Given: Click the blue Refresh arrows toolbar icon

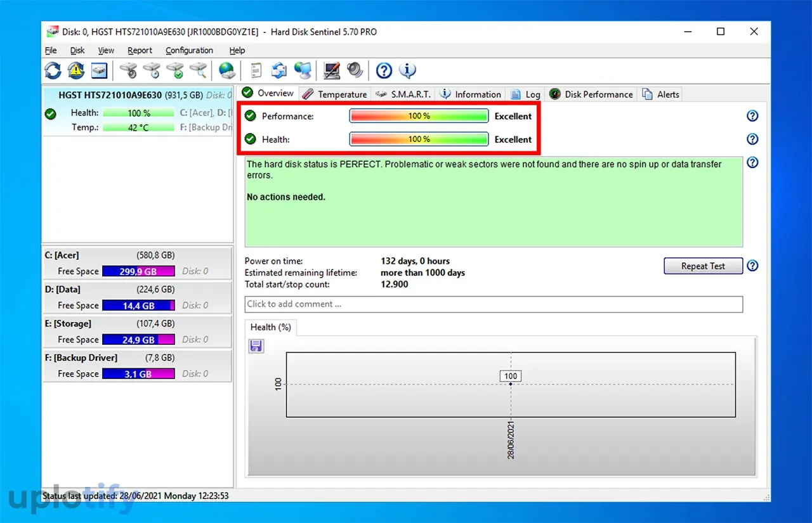Looking at the screenshot, I should [53, 70].
